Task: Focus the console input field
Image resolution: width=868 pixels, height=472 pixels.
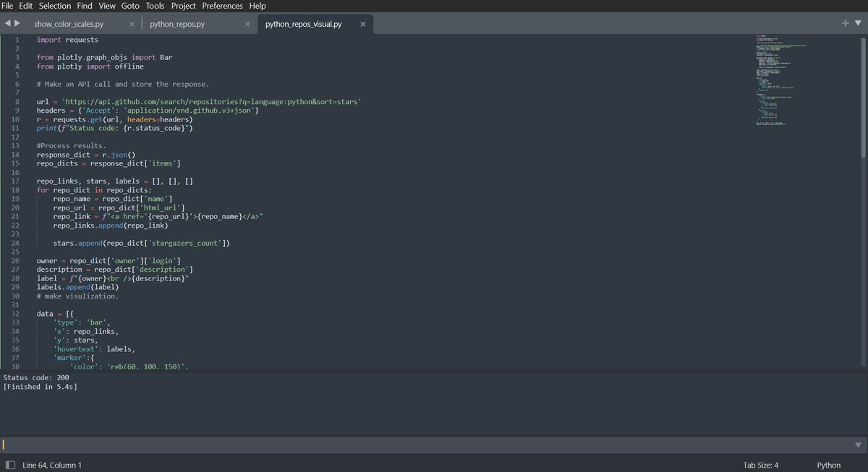Action: tap(427, 445)
